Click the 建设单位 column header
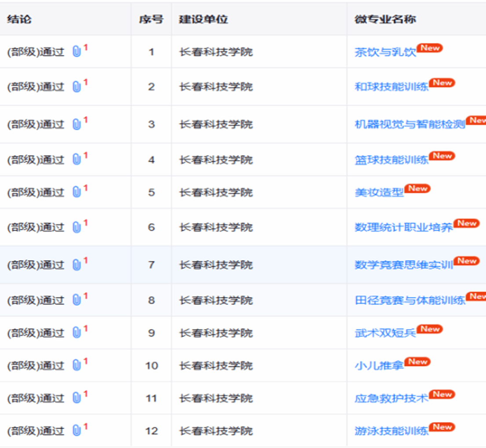This screenshot has width=486, height=448. [x=203, y=19]
